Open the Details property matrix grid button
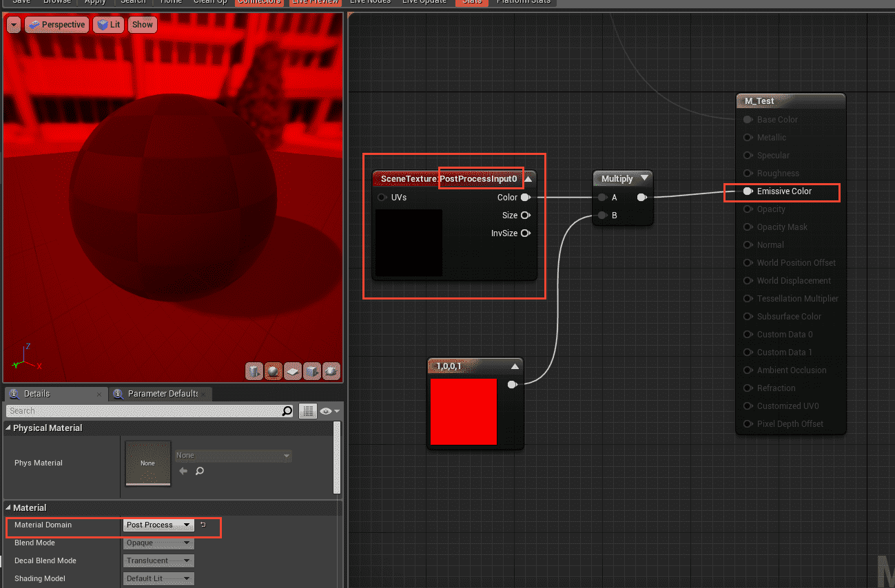 click(x=307, y=411)
